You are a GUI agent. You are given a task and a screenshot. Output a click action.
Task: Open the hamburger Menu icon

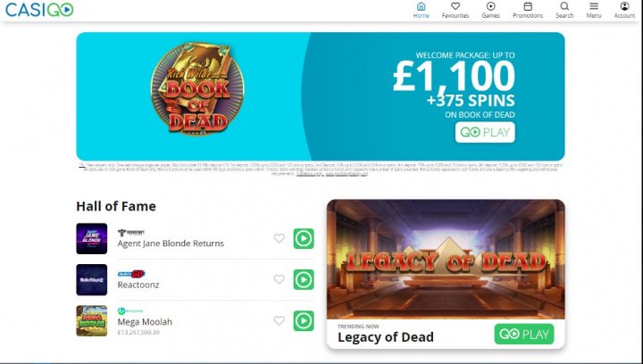tap(593, 6)
